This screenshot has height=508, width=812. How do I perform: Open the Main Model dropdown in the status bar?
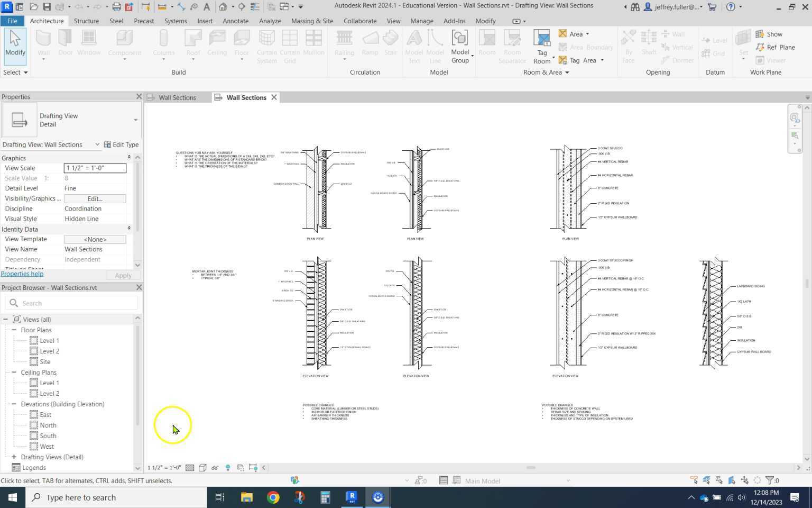click(567, 480)
